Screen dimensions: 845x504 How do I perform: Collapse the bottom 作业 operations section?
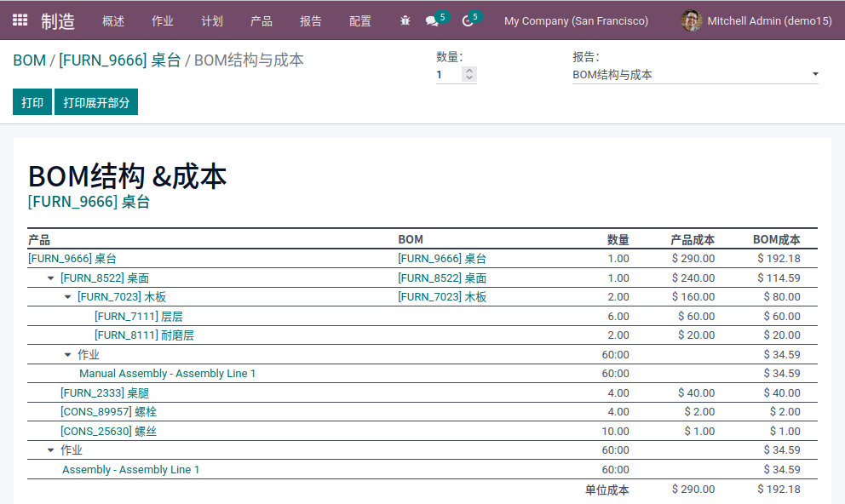(x=51, y=450)
